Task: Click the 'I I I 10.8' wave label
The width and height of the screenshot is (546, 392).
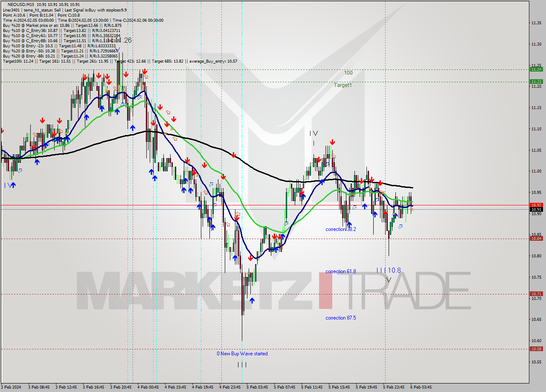Action: (389, 270)
